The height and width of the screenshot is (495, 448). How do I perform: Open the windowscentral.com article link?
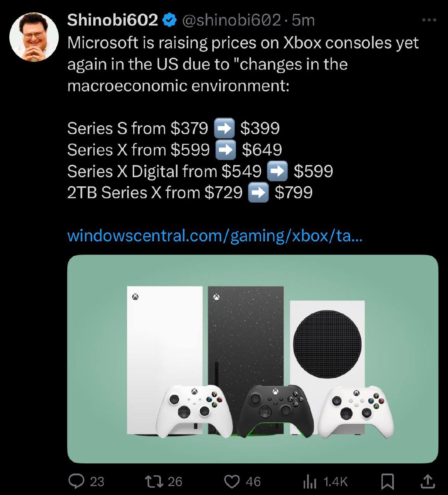click(x=215, y=236)
